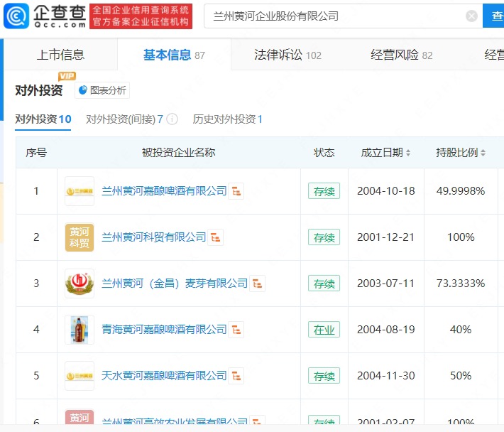Click the 在业 status tag for 青海黄河嘉酿啤酒
The width and height of the screenshot is (504, 432).
coord(324,330)
